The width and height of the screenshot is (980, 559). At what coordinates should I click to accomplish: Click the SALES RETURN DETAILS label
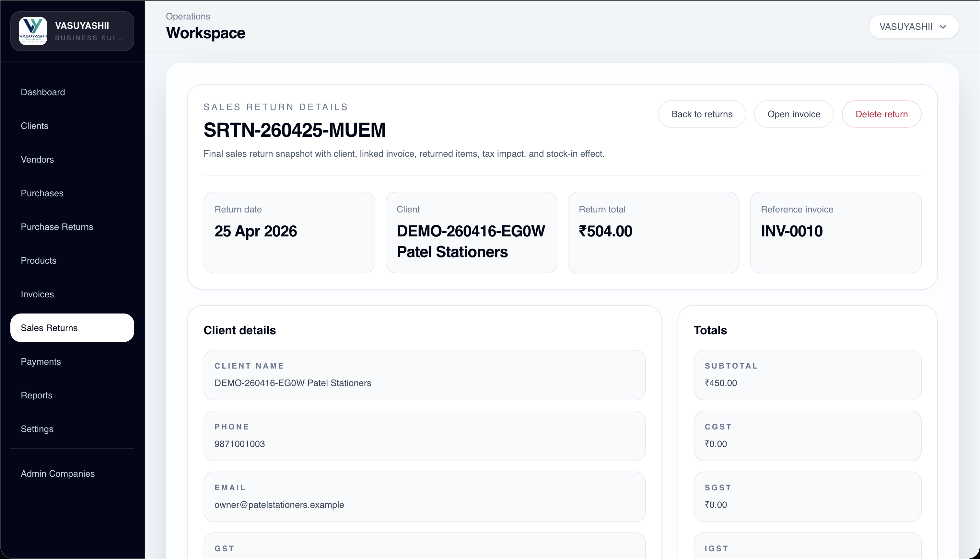[x=276, y=107]
